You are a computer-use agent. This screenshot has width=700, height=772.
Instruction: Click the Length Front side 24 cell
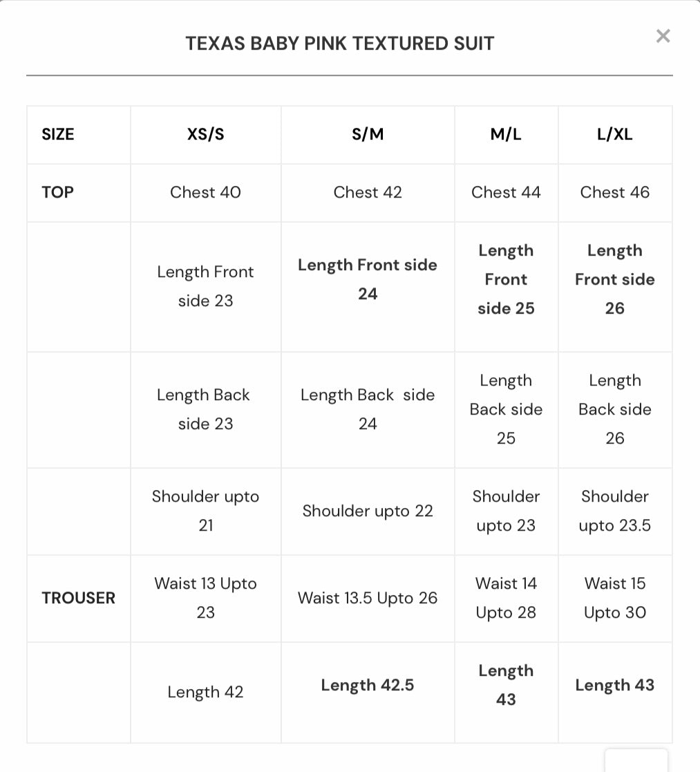(367, 279)
